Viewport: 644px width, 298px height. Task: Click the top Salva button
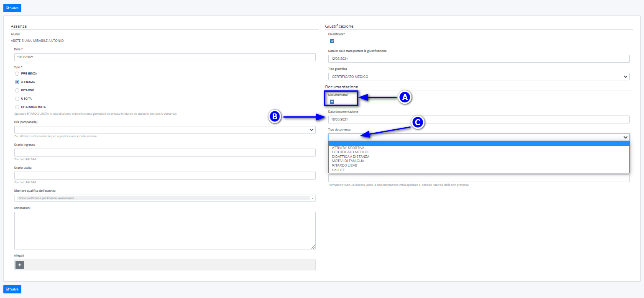pos(12,8)
